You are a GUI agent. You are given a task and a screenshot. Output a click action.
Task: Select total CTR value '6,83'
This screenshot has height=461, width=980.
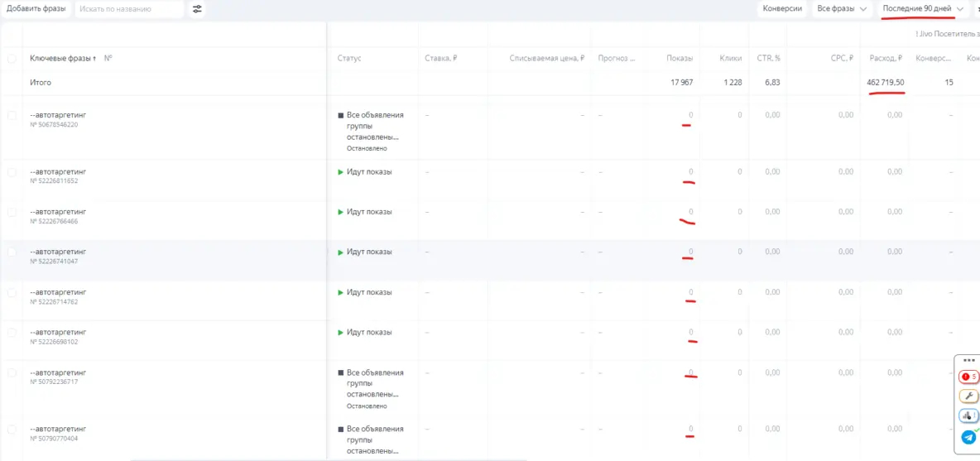772,83
